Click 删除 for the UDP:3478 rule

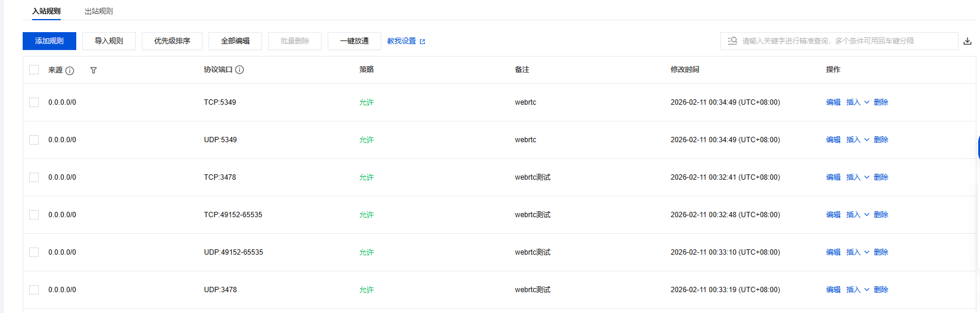(881, 290)
